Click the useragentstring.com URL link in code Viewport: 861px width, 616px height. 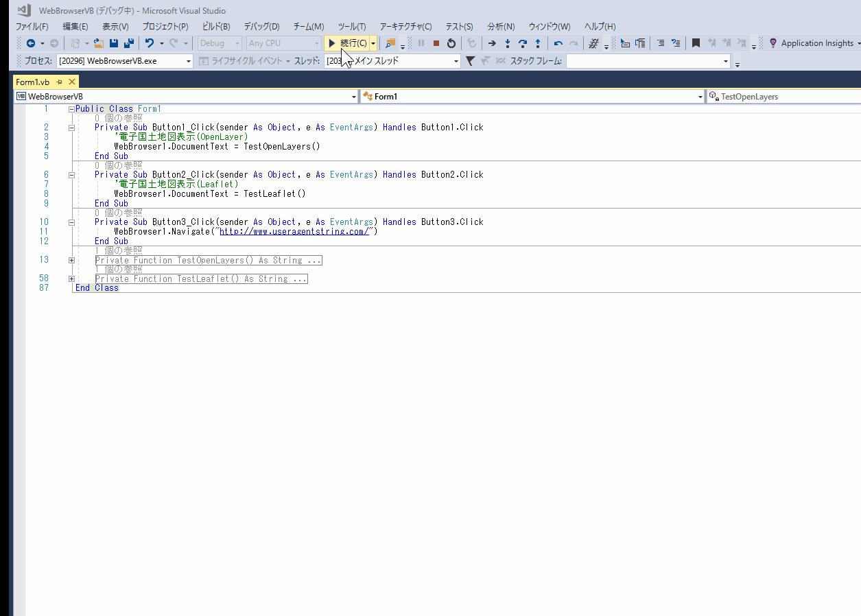[295, 232]
